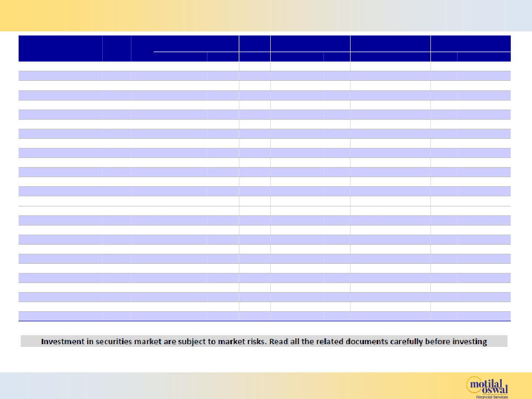The height and width of the screenshot is (399, 532).
Task: Select the rightmost dark blue table header cell
Action: coord(470,44)
